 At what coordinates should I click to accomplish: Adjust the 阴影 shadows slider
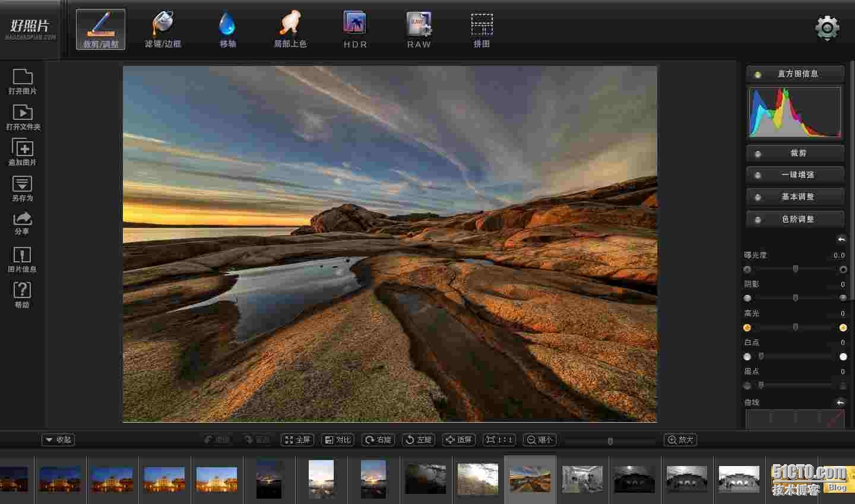[795, 297]
